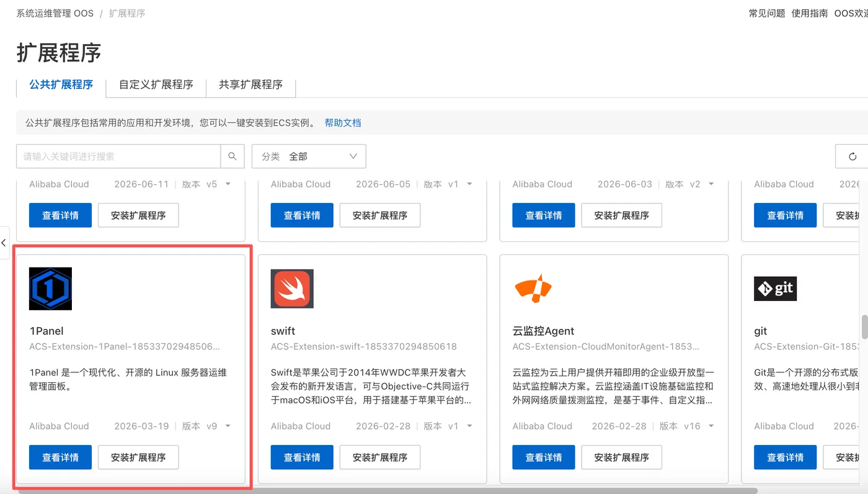868x494 pixels.
Task: Click the 2026-03-19 date on 1Panel card
Action: (x=141, y=426)
